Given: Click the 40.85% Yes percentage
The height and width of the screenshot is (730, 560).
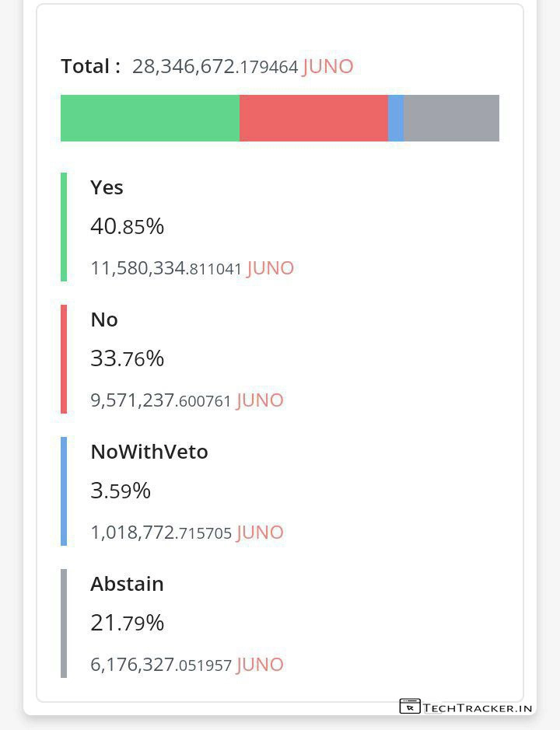Looking at the screenshot, I should [127, 226].
